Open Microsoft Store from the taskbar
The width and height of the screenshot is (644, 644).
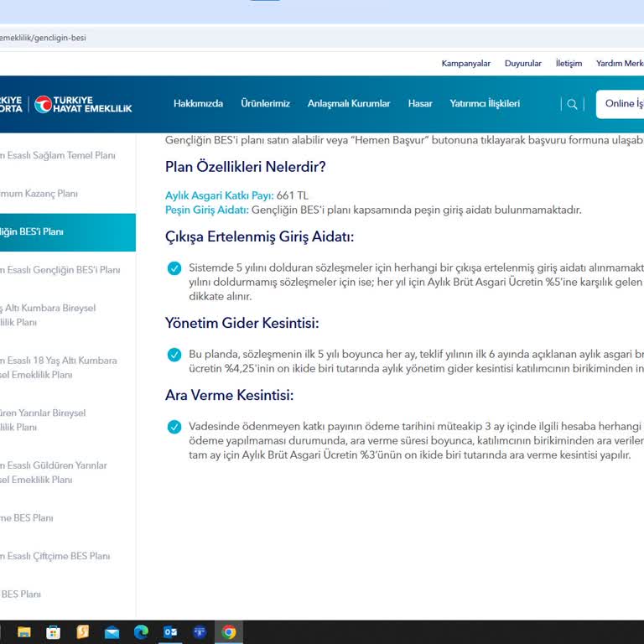[53, 632]
